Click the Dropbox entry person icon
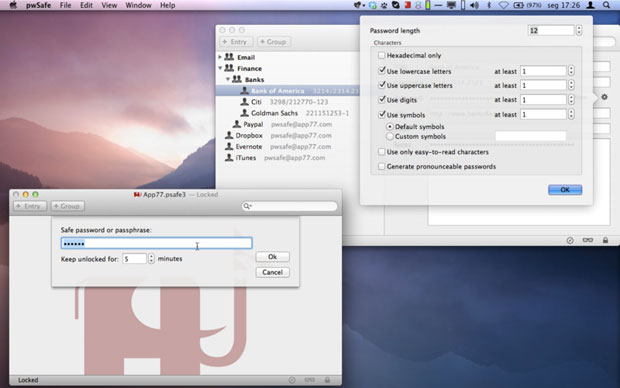Image resolution: width=620 pixels, height=388 pixels. point(229,135)
